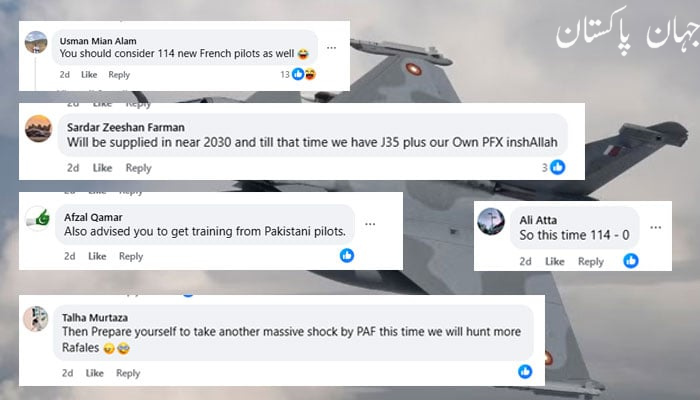
Task: View thumbs-up reaction on Afzal Qamar's comment
Action: [x=347, y=255]
